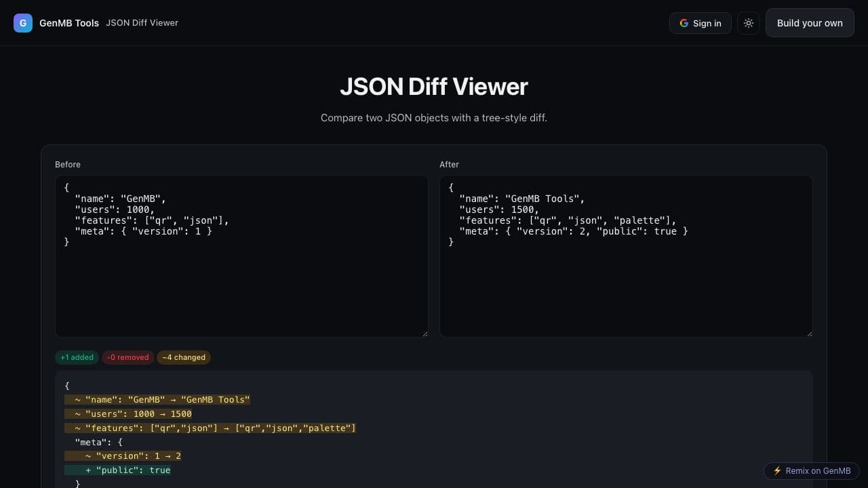Select the changed "features" diff row
The width and height of the screenshot is (868, 488).
coord(210,428)
